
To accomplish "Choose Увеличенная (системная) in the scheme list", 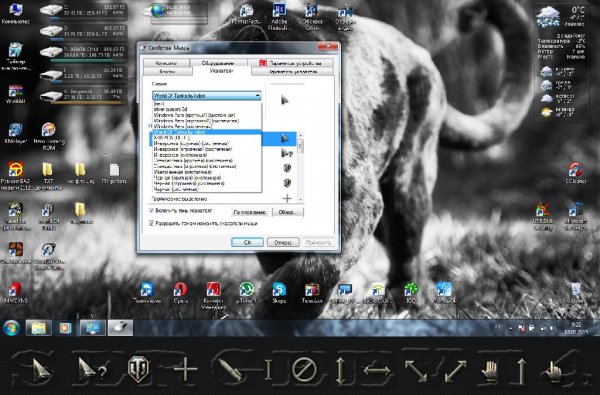I will coord(207,172).
